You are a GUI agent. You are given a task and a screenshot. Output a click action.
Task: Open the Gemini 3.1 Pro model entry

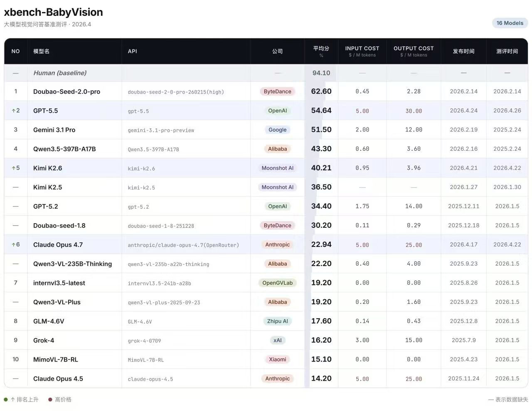pyautogui.click(x=54, y=130)
